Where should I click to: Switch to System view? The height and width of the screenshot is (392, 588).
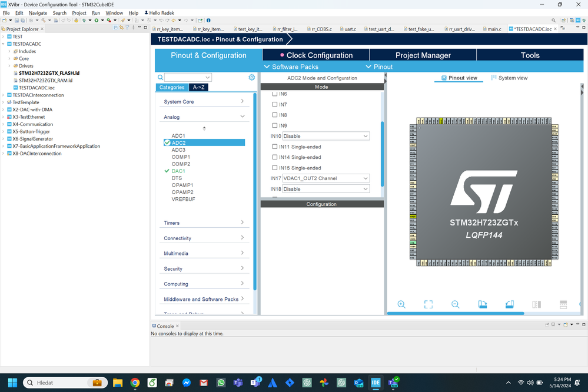509,78
